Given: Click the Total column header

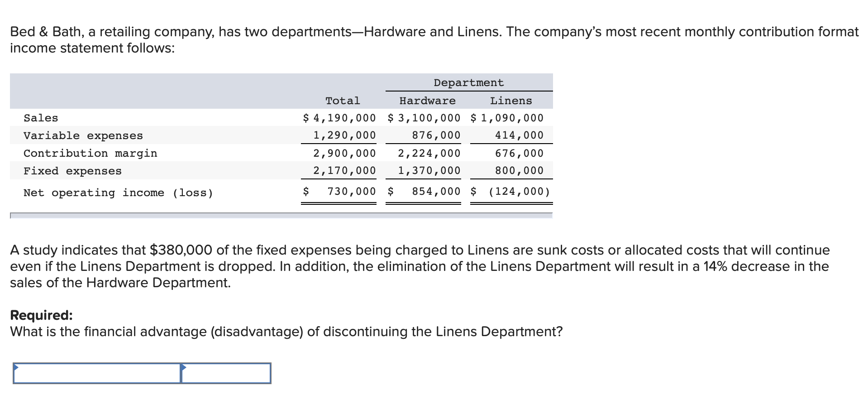Looking at the screenshot, I should click(x=343, y=101).
